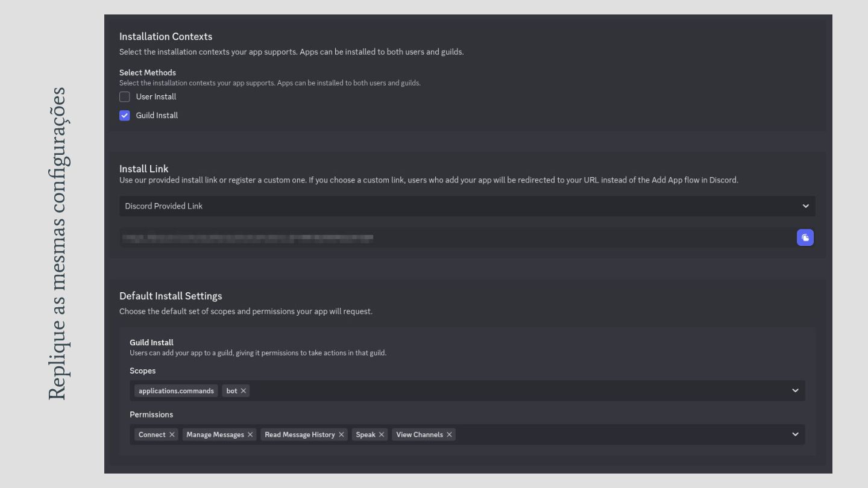The height and width of the screenshot is (488, 868).
Task: Expand the Scopes dropdown arrow
Action: click(x=795, y=390)
